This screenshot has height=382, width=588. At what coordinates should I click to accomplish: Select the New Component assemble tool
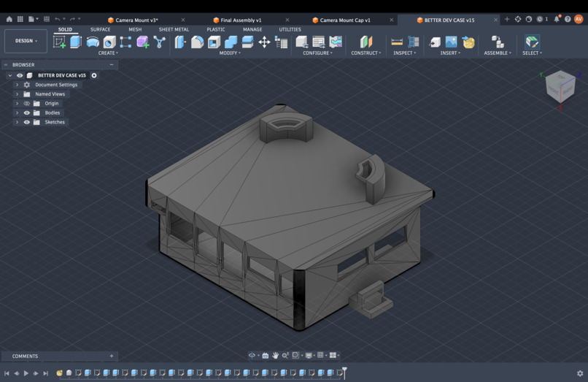click(498, 42)
